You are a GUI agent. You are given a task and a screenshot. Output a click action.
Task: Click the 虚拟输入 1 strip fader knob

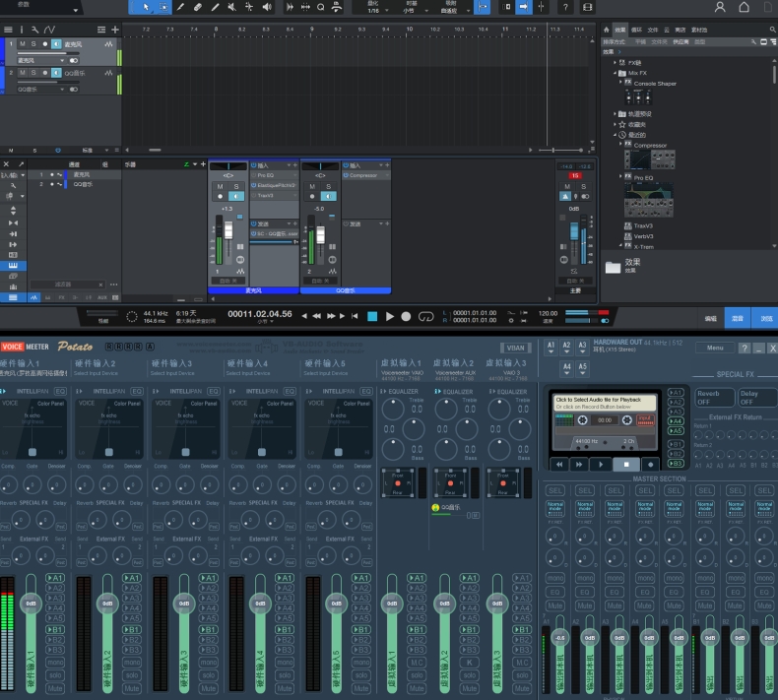[x=392, y=604]
